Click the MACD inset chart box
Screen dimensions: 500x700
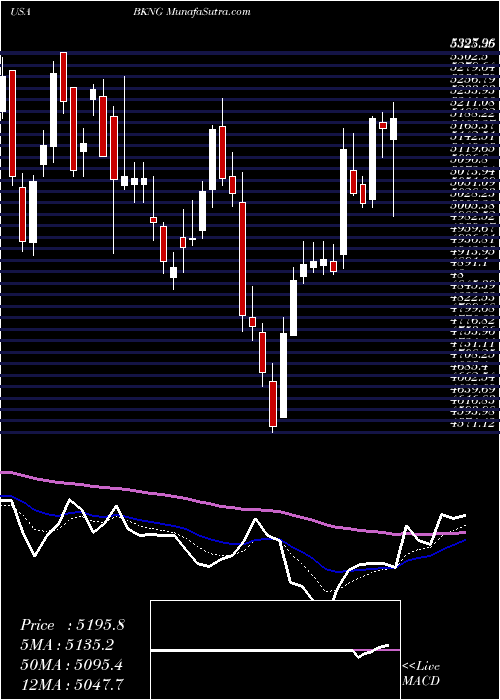coord(275,650)
